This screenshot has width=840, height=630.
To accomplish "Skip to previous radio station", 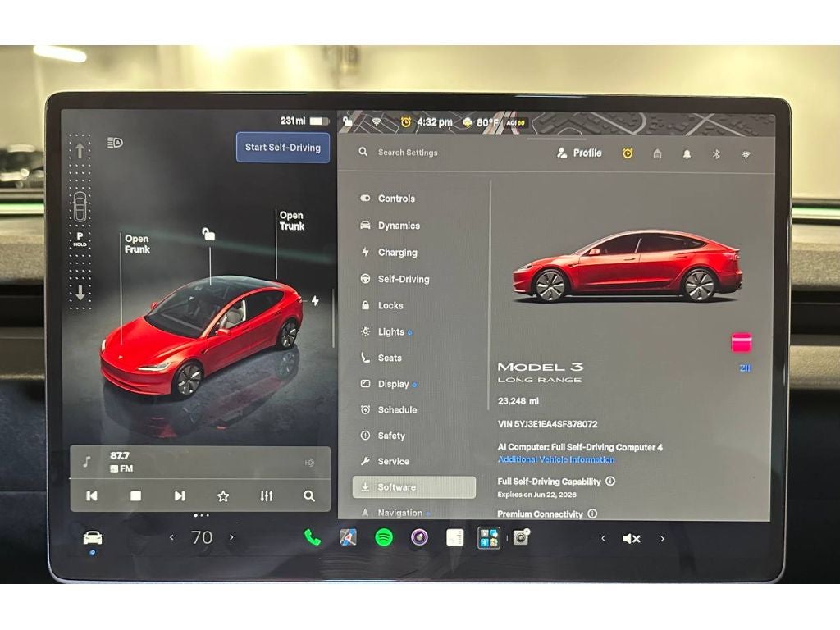I will [92, 496].
